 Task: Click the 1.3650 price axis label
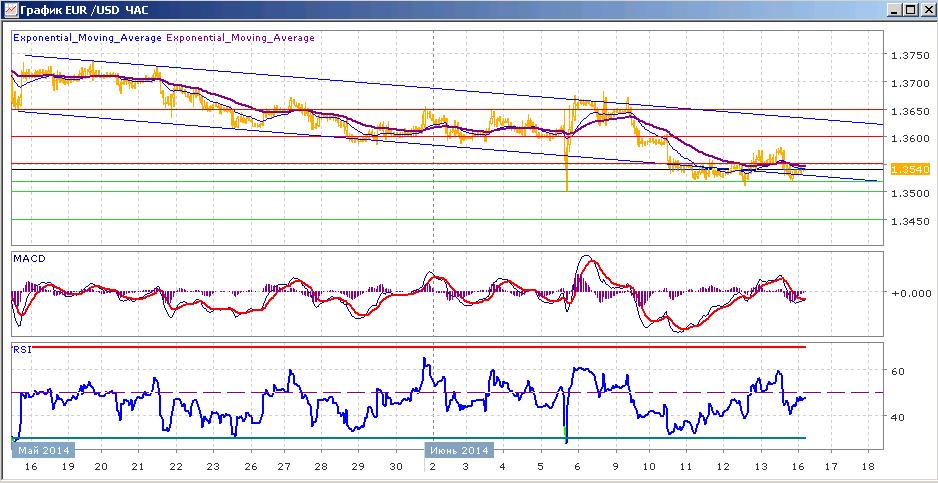[x=909, y=111]
